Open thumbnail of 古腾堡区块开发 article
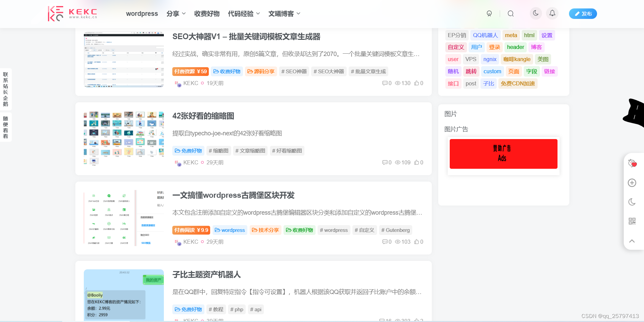The image size is (644, 322). tap(124, 218)
